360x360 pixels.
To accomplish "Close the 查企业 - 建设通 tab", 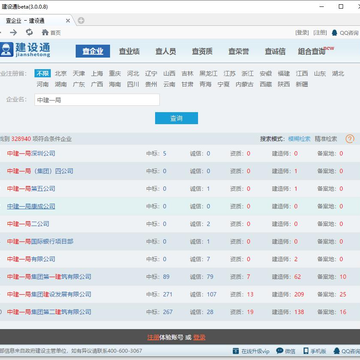I will tap(68, 21).
